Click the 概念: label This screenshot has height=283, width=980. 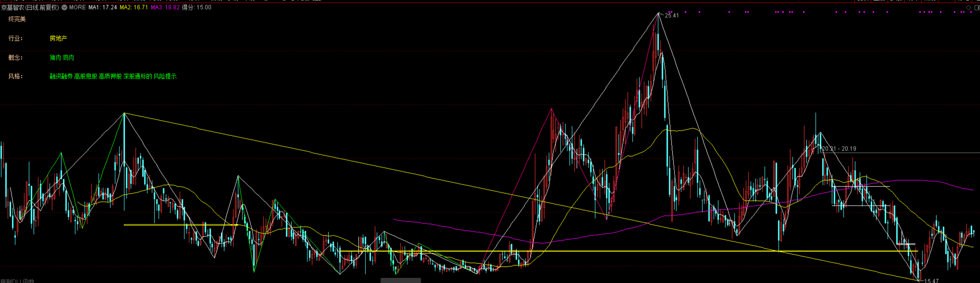point(16,57)
